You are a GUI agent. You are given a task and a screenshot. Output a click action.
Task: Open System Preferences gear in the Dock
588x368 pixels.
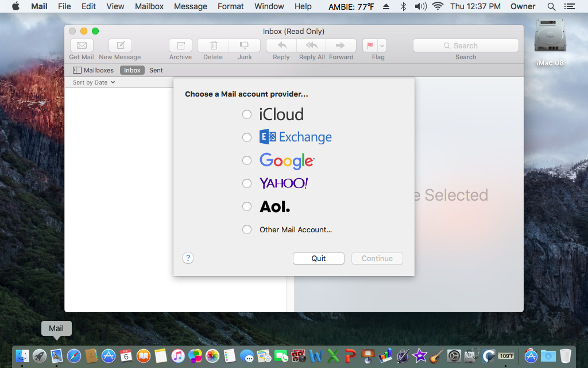pyautogui.click(x=454, y=355)
